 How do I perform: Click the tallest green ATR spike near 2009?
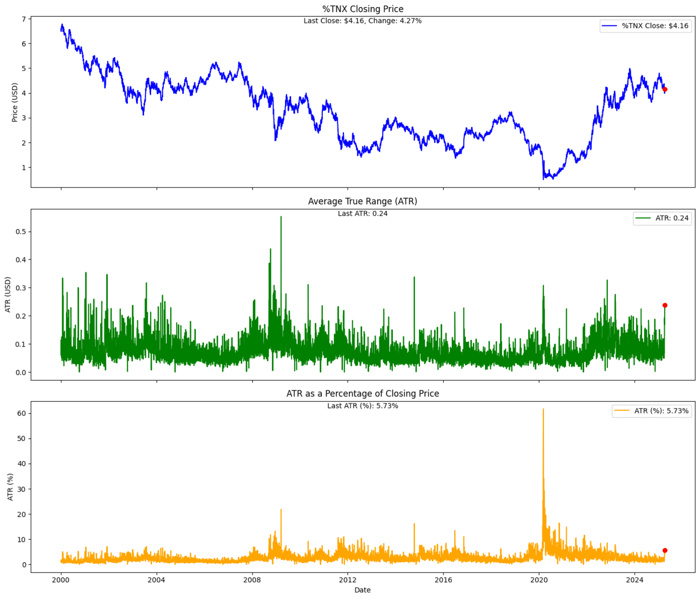[x=281, y=217]
